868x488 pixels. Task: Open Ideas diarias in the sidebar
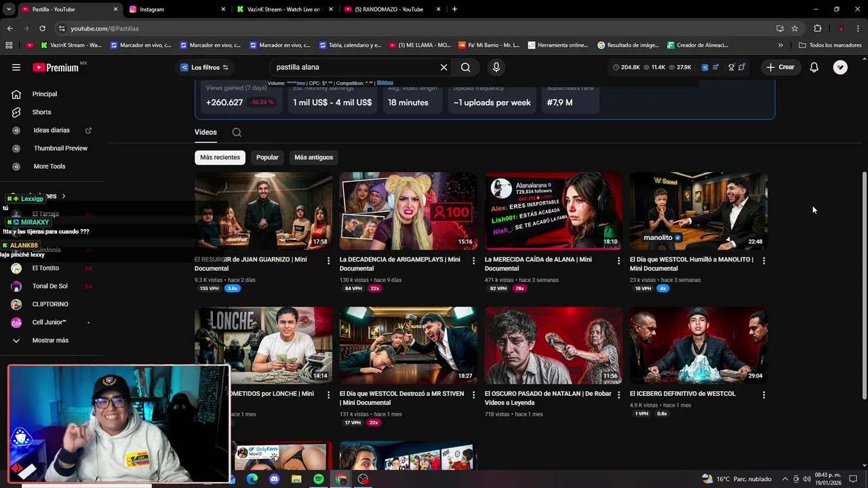[x=52, y=130]
